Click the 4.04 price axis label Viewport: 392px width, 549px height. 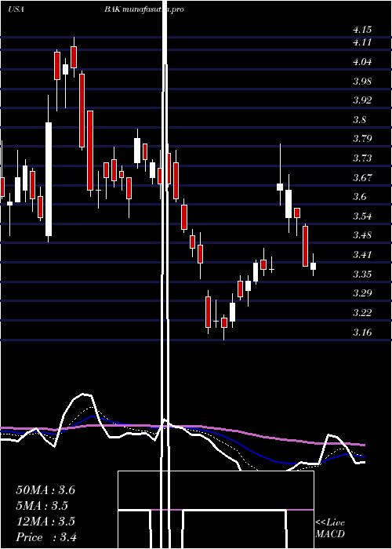[362, 62]
